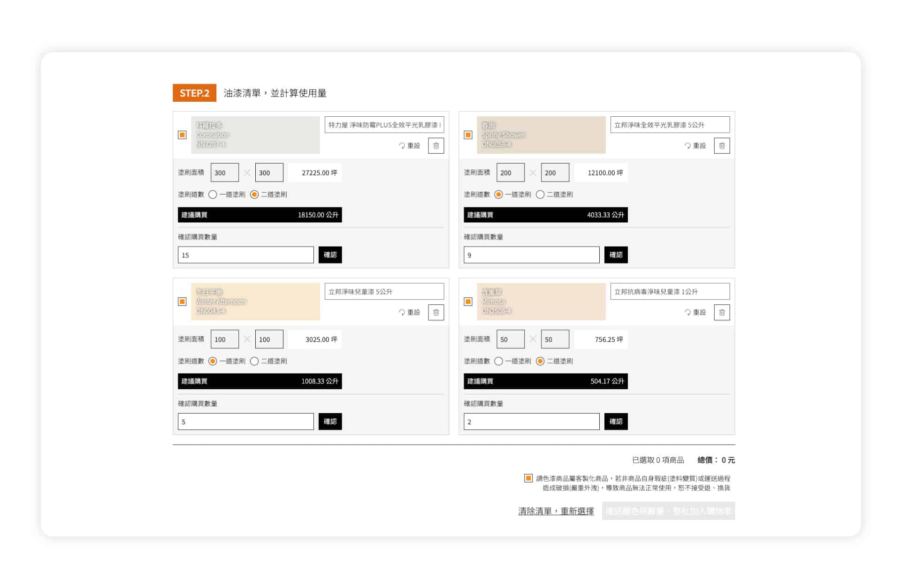Click the 18150.00 公升 suggested purchase bar

260,215
